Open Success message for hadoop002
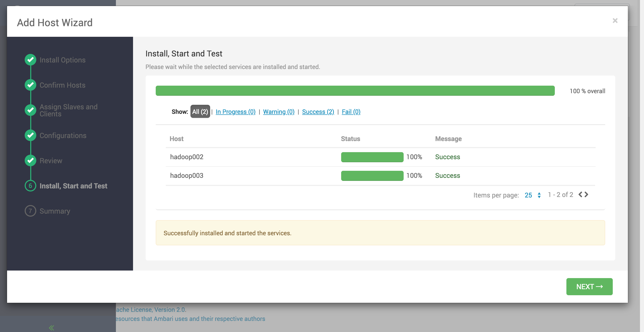The height and width of the screenshot is (332, 644). click(447, 157)
